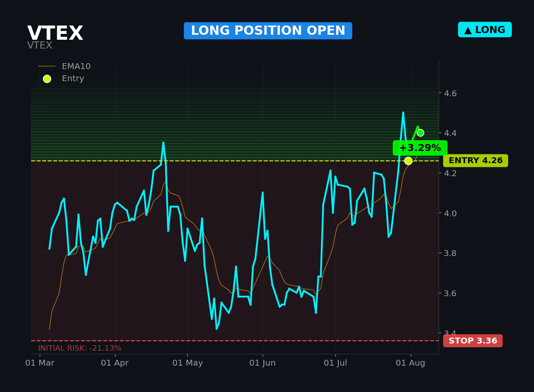This screenshot has width=534, height=392.
Task: Click the yellow Entry legend dot
Action: (47, 79)
